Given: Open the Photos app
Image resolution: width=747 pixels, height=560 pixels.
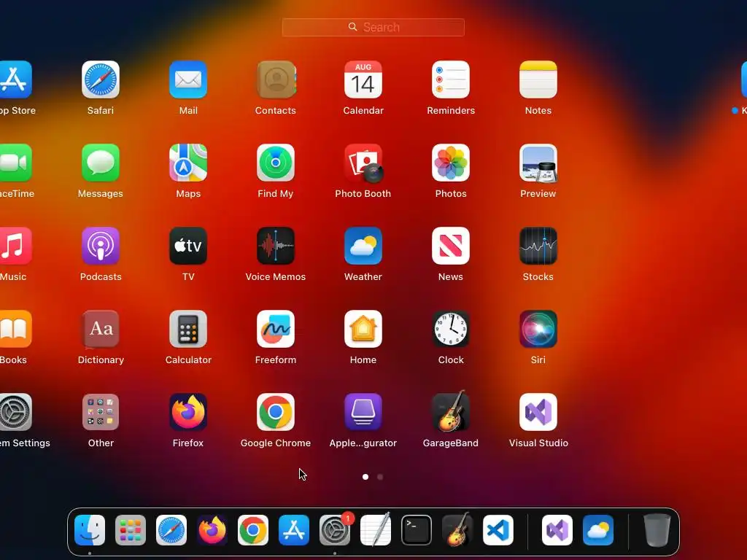Looking at the screenshot, I should (x=451, y=163).
